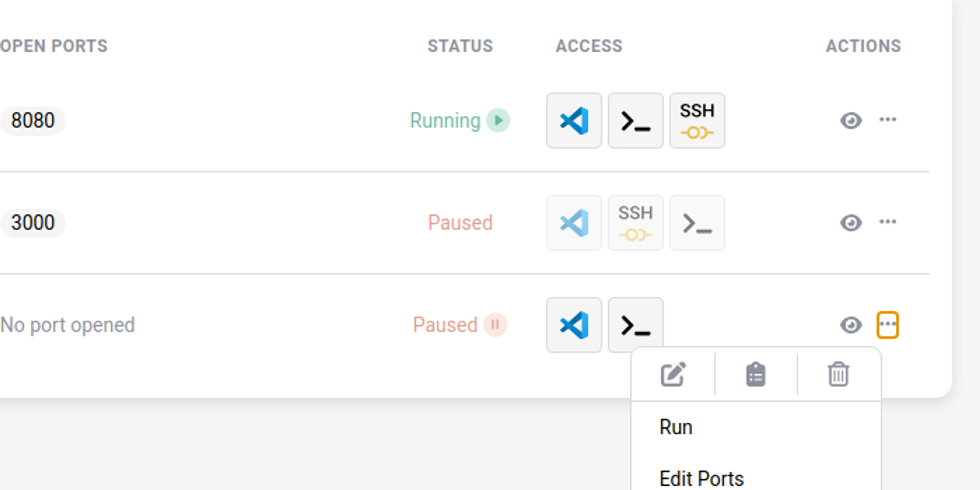Screen dimensions: 980x490
Task: Open the three-dot menu on the 3000 row
Action: pyautogui.click(x=888, y=221)
